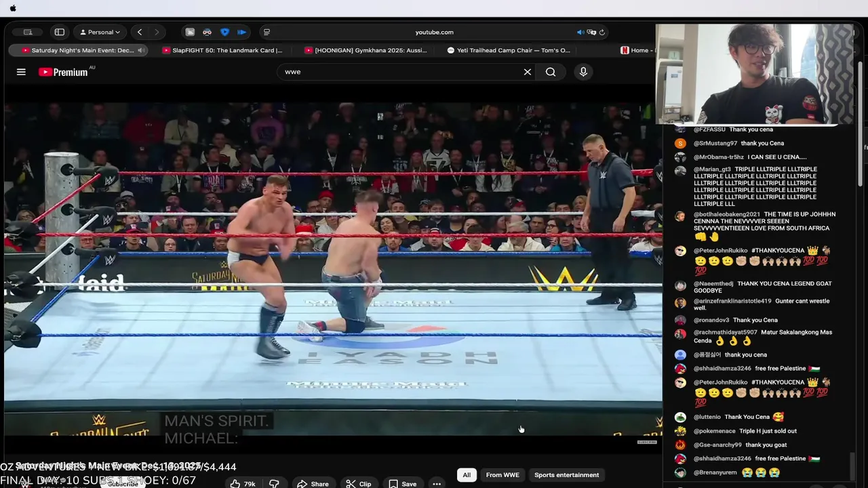Click @ronandov3 Thank you Cena message
This screenshot has height=488, width=868.
click(735, 320)
